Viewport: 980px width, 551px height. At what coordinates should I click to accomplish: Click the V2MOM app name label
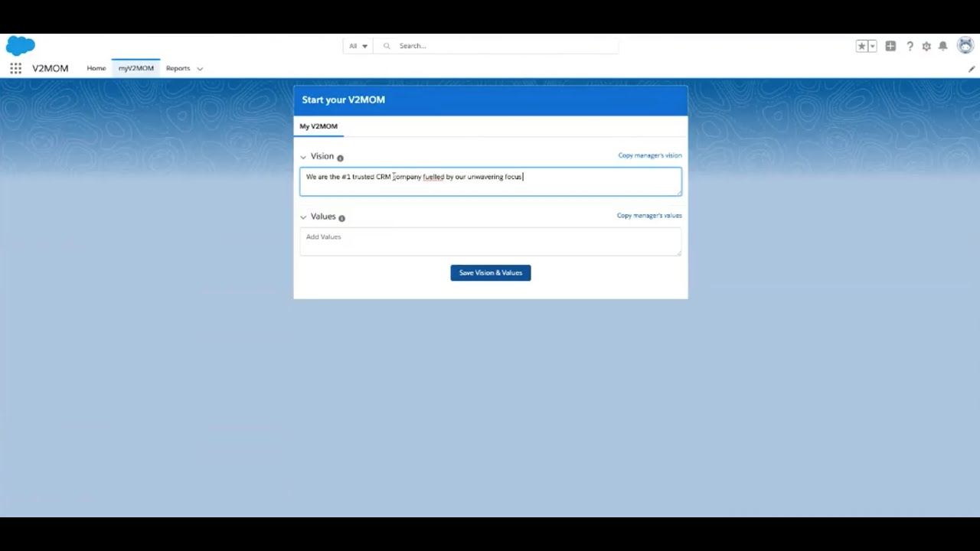point(51,68)
